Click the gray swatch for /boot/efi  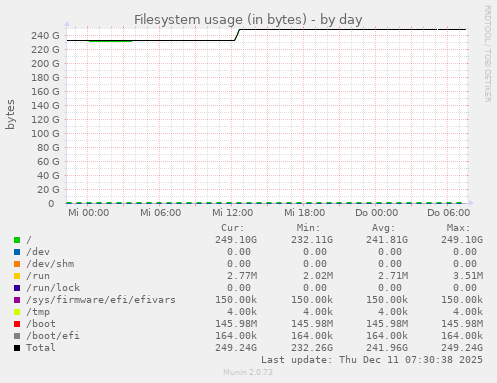(x=17, y=336)
